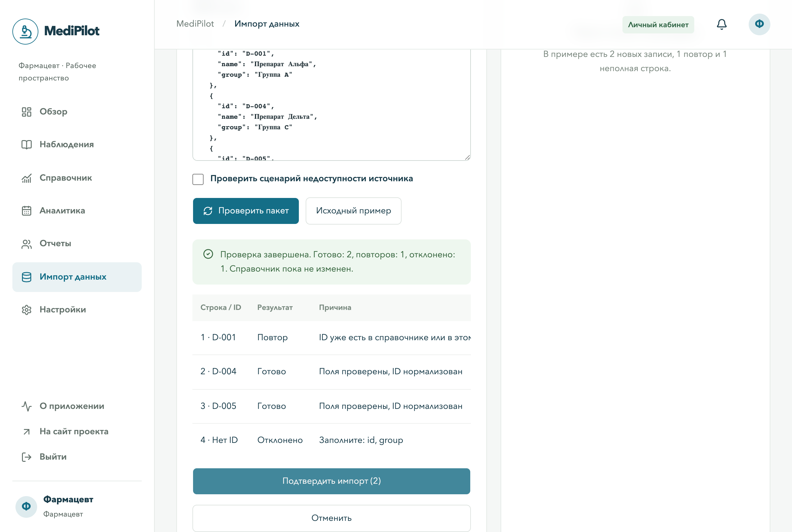Click the external arrow icon for project site
Screen dimensions: 792x532
27,431
